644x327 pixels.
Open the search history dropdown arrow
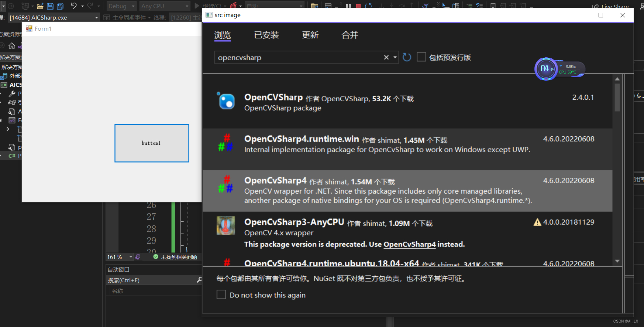[395, 57]
